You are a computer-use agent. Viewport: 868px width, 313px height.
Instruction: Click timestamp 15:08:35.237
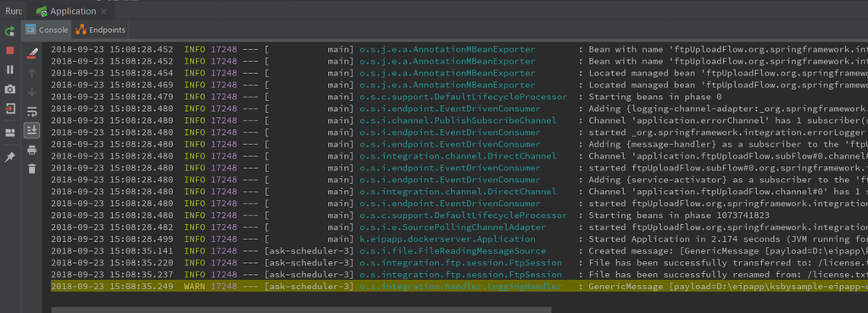[142, 275]
